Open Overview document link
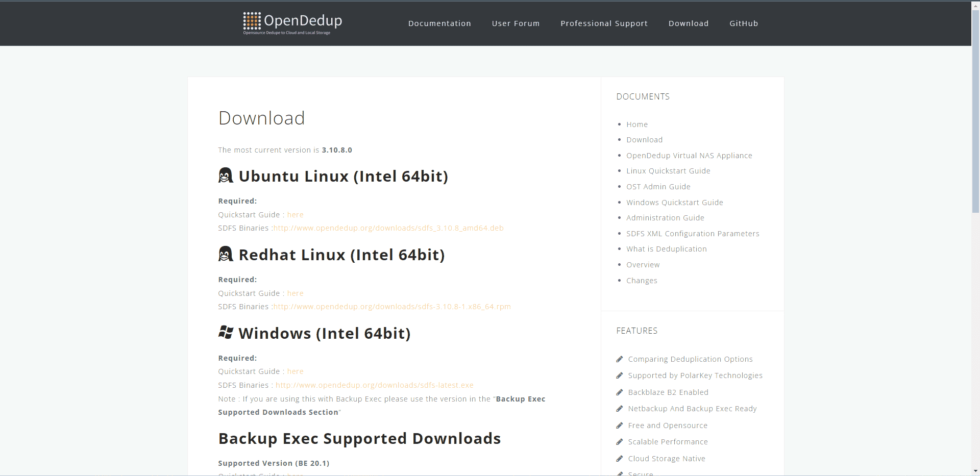The width and height of the screenshot is (980, 476). [x=643, y=265]
